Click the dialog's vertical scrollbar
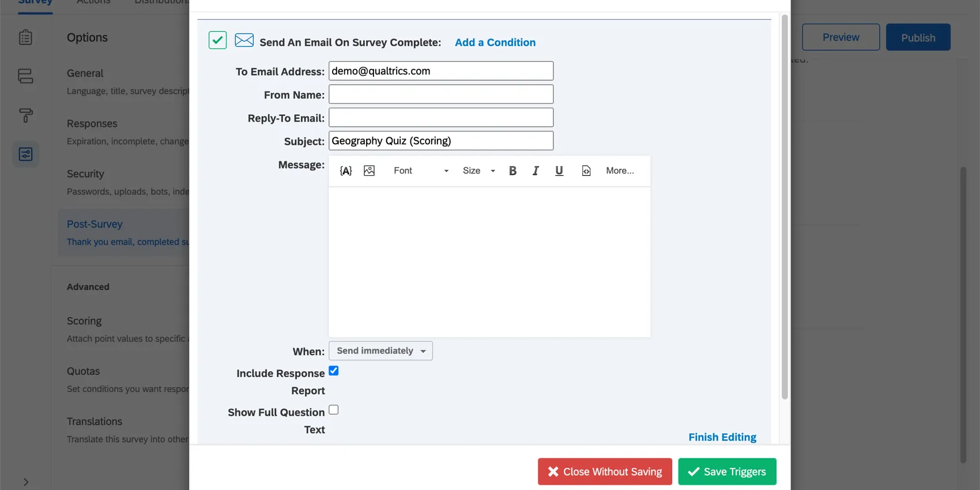Screen dimensions: 980x490 (784, 208)
